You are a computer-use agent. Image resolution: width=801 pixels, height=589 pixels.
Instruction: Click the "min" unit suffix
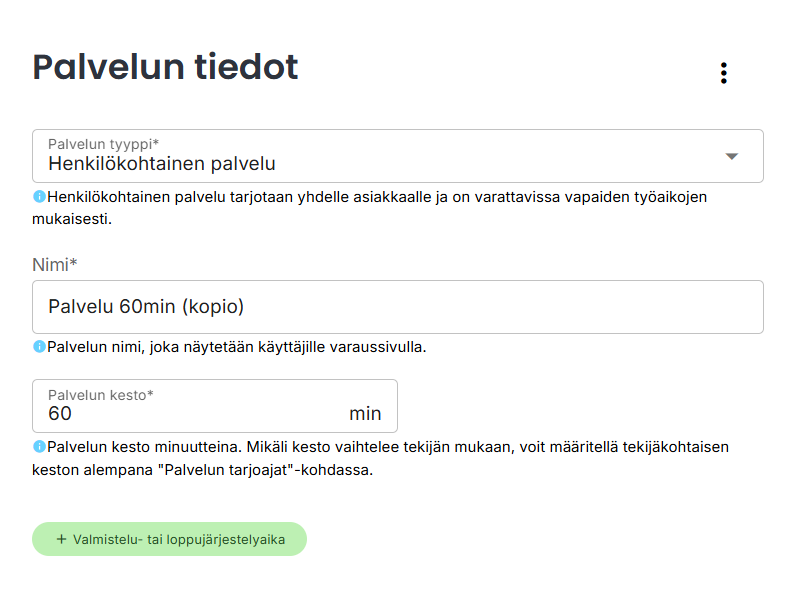[365, 414]
